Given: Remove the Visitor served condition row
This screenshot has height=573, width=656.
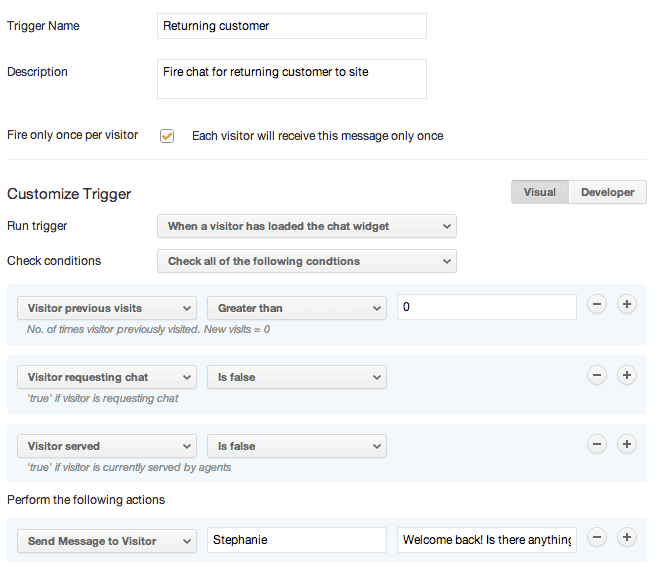Looking at the screenshot, I should (596, 444).
